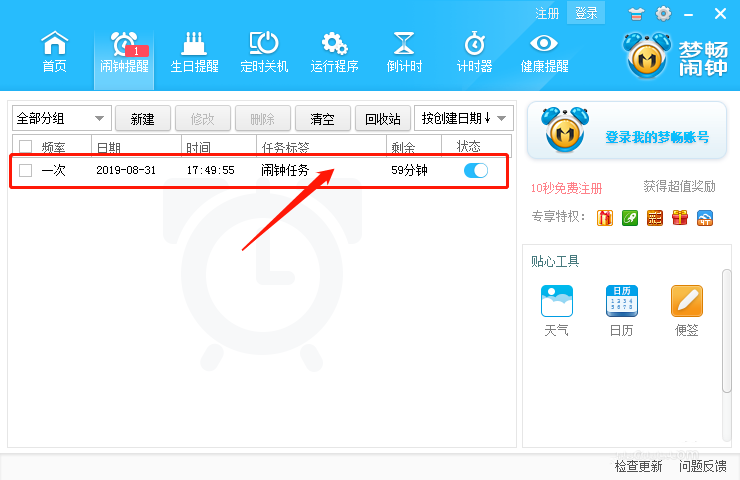This screenshot has height=480, width=740.
Task: Expand the 全部分组 group dropdown
Action: [62, 118]
